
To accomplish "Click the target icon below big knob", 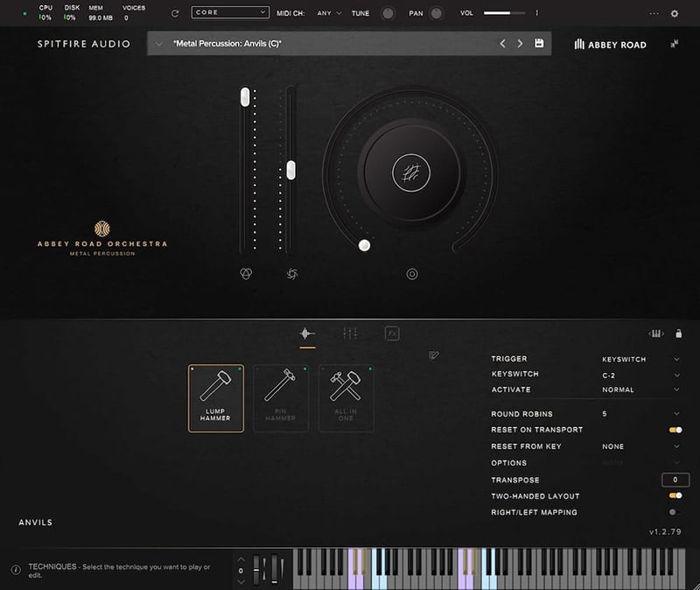I will [412, 274].
